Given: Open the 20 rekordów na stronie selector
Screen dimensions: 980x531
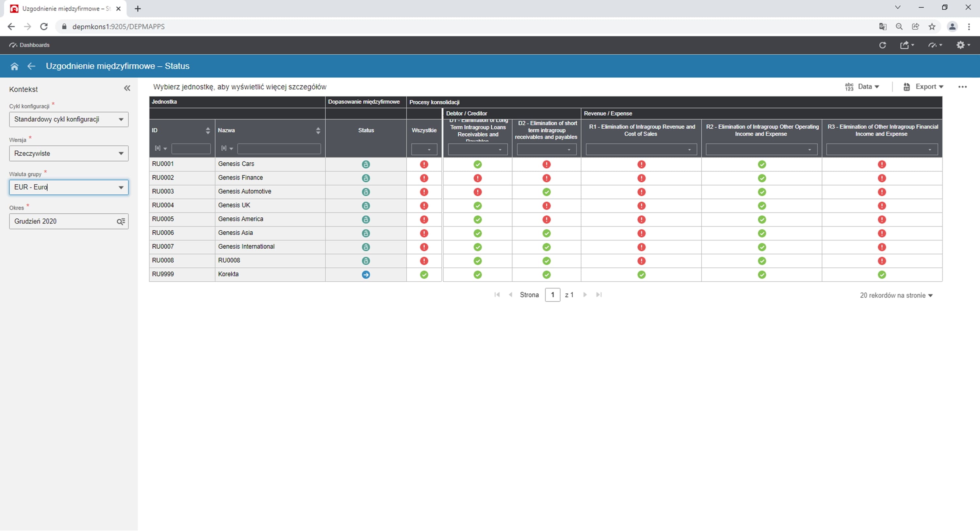Looking at the screenshot, I should [896, 295].
